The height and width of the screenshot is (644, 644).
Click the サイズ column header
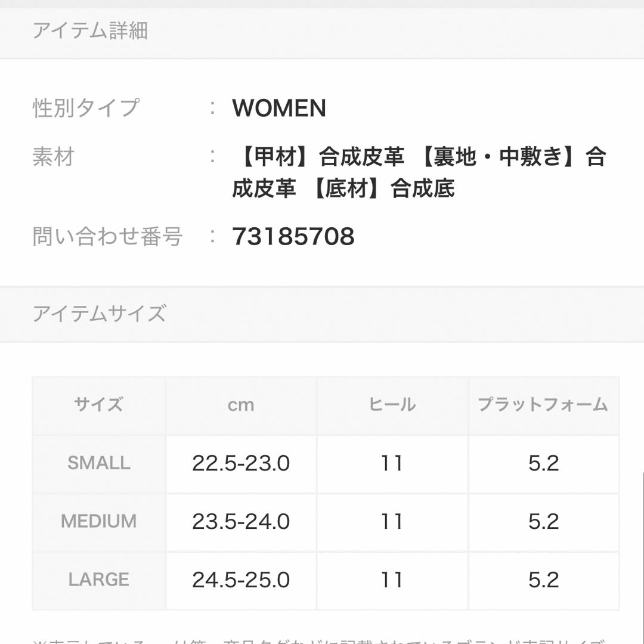click(98, 405)
